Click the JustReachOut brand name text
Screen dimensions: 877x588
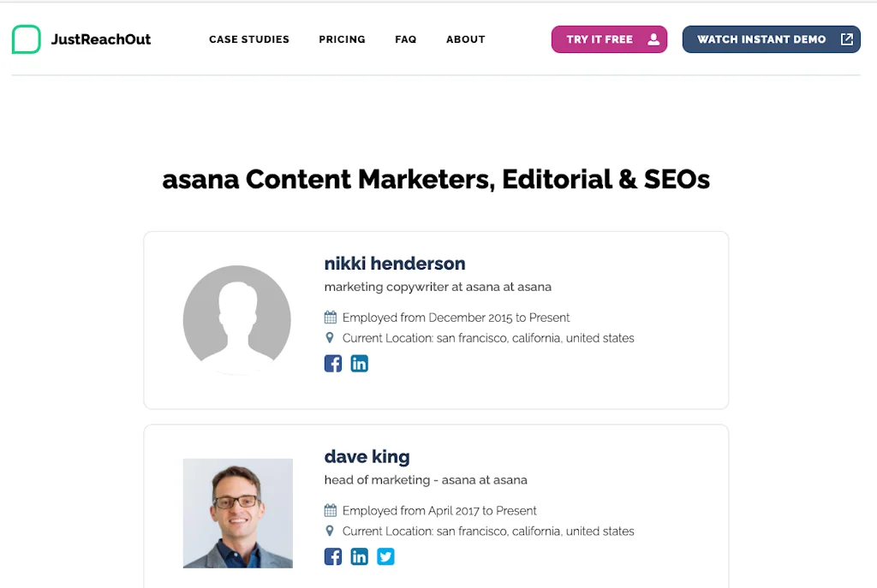(x=101, y=39)
